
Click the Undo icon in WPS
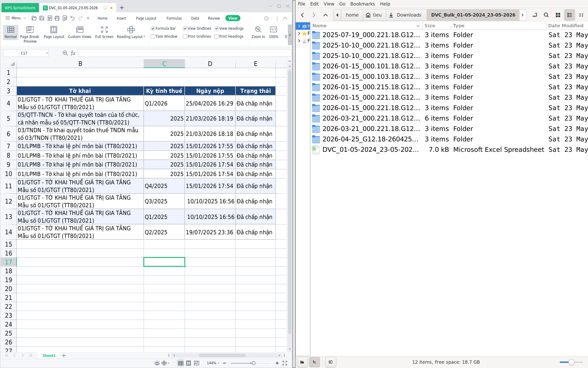pos(72,18)
